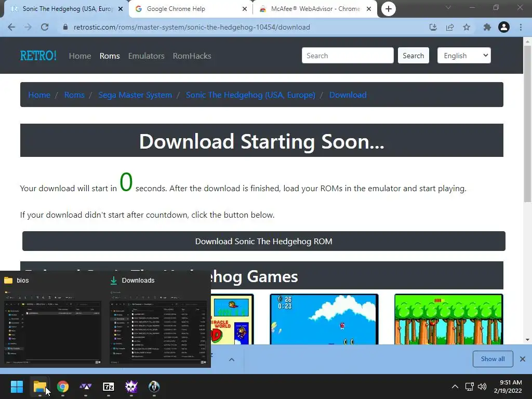Go back in Chrome history
Viewport: 532px width, 399px height.
click(11, 27)
